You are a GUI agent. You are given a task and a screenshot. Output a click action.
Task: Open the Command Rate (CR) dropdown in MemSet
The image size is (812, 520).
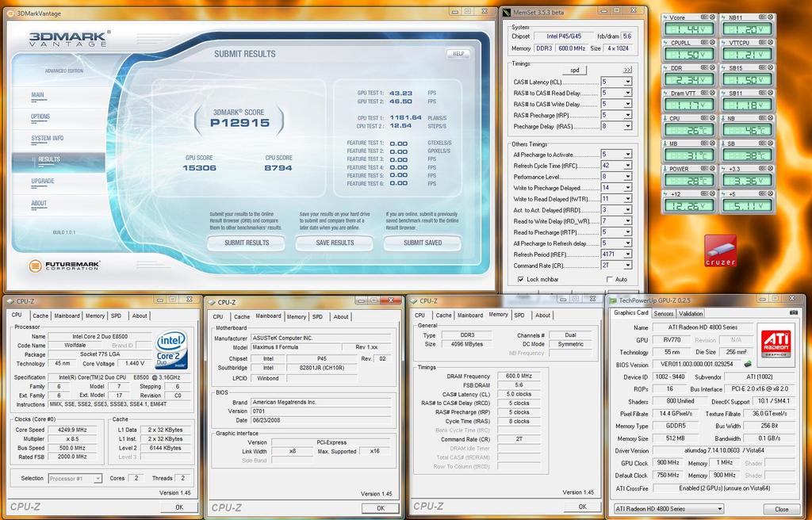[x=628, y=266]
